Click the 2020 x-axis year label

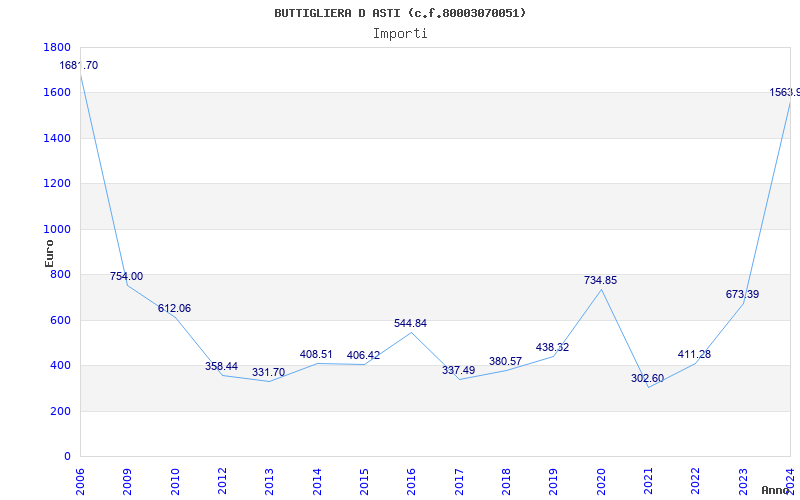[x=601, y=482]
